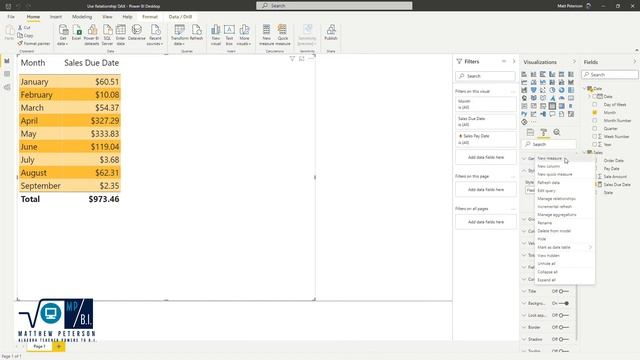Tick the Day of Week field checkbox
Image resolution: width=640 pixels, height=360 pixels.
point(595,104)
